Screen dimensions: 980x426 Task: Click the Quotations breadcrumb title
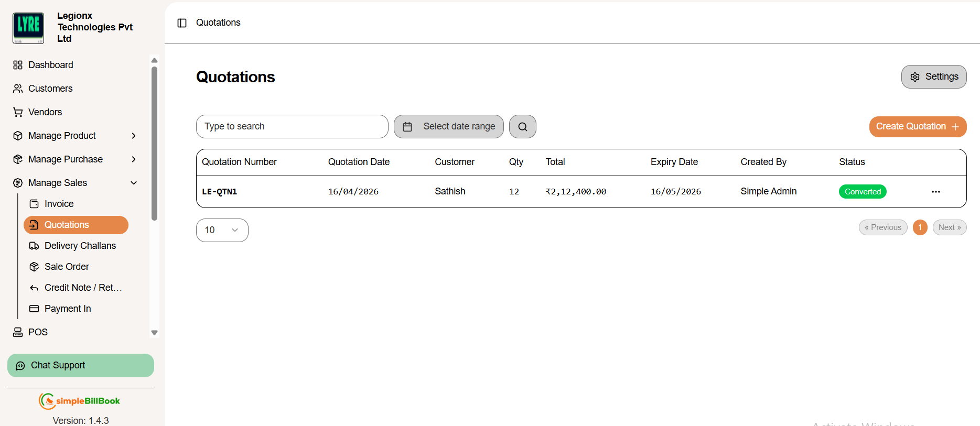coord(218,23)
